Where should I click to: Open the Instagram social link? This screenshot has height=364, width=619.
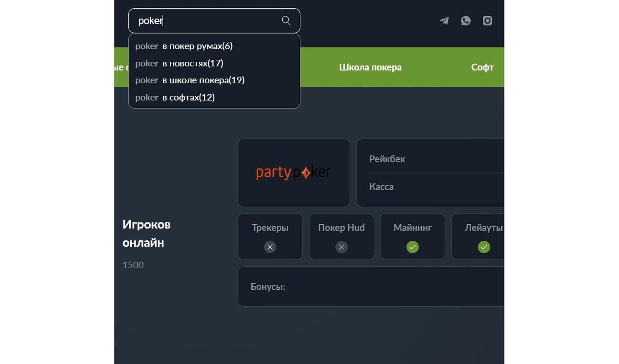[x=487, y=21]
